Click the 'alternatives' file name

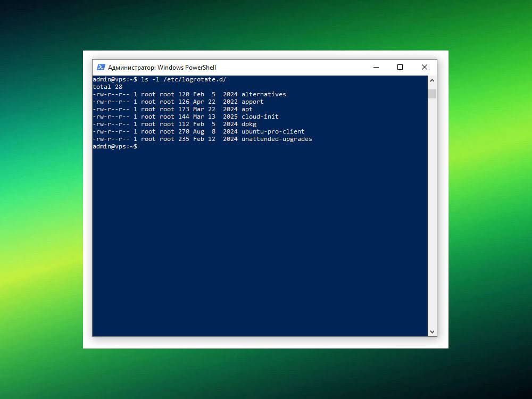(263, 94)
